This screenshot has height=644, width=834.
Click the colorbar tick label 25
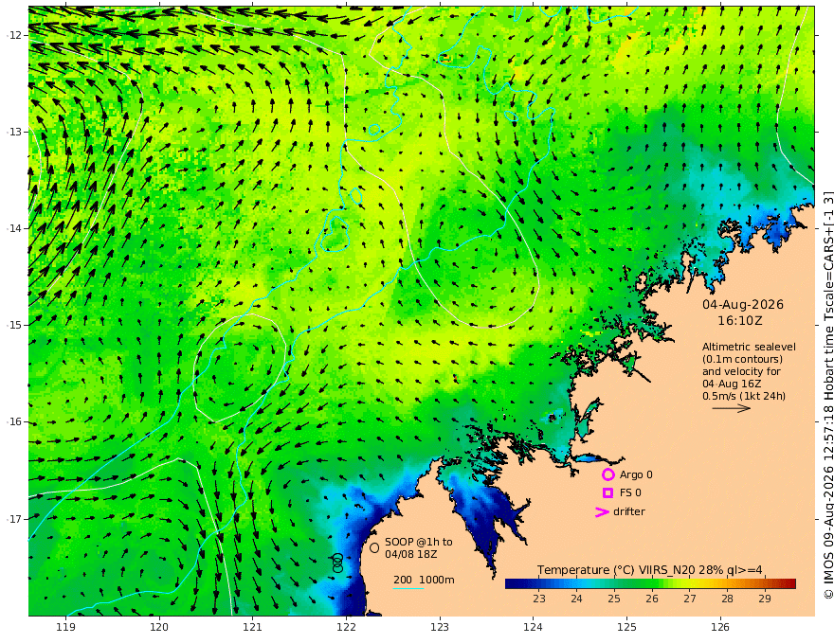(x=614, y=599)
